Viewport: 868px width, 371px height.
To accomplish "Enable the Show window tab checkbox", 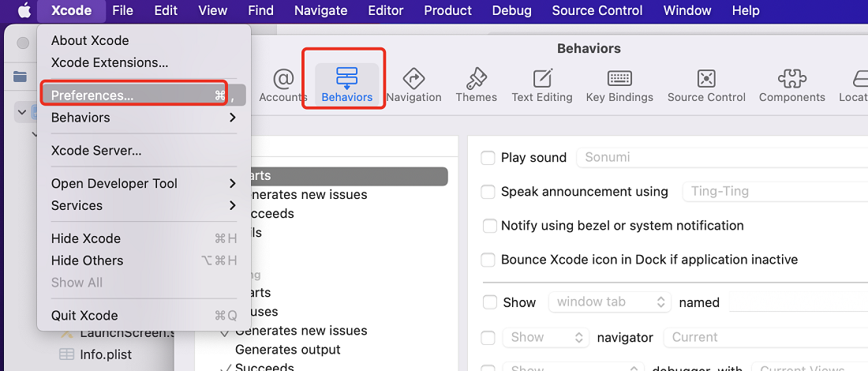I will pos(490,302).
